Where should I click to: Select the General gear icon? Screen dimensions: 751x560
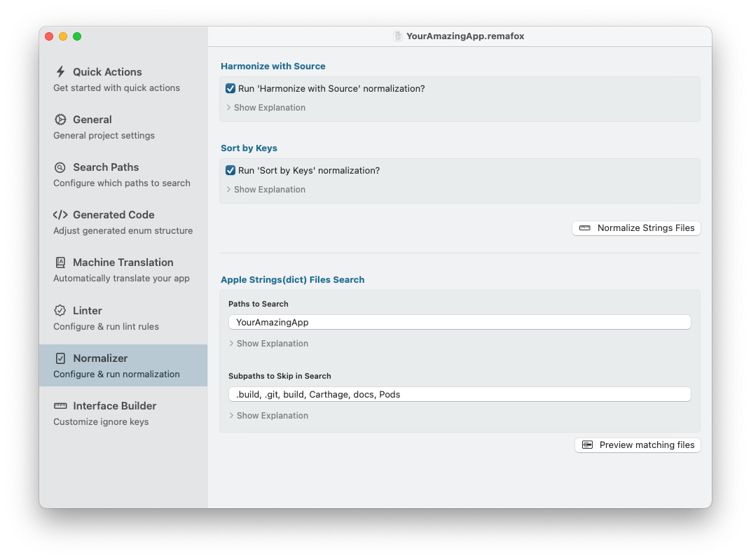click(60, 119)
